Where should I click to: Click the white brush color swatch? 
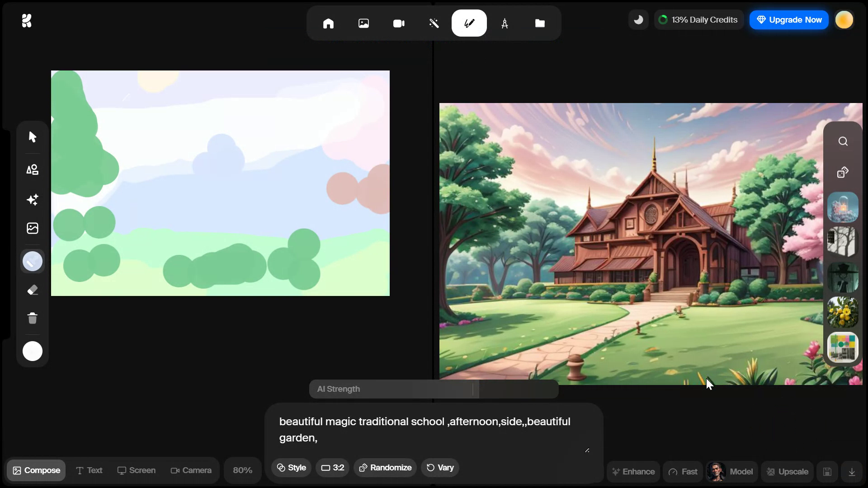coord(32,351)
